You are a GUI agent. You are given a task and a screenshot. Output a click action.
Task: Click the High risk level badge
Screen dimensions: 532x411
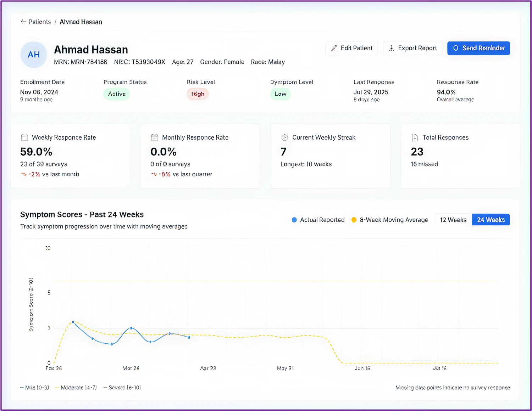click(x=198, y=94)
